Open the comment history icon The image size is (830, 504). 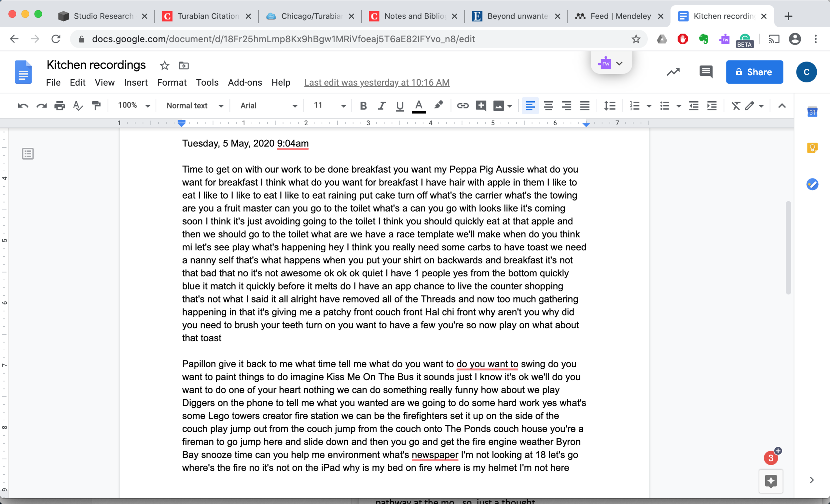click(x=706, y=72)
